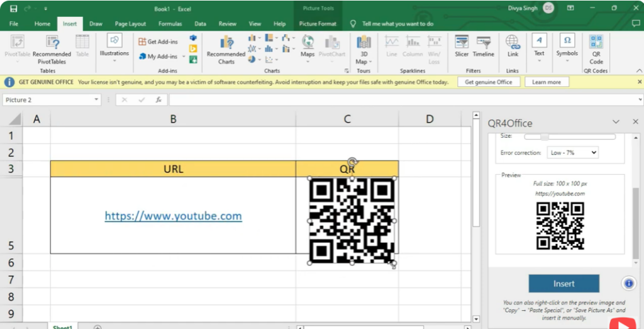Expand the Name Box dropdown

tap(96, 100)
